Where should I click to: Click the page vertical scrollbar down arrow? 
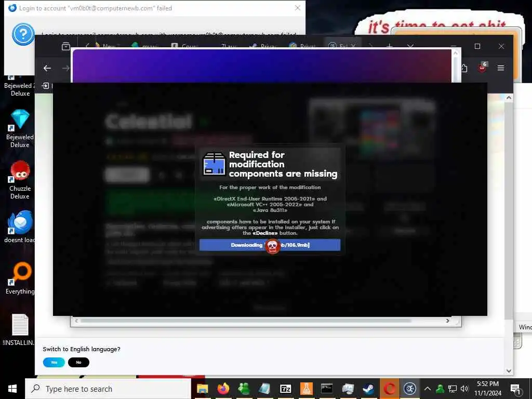(x=509, y=371)
